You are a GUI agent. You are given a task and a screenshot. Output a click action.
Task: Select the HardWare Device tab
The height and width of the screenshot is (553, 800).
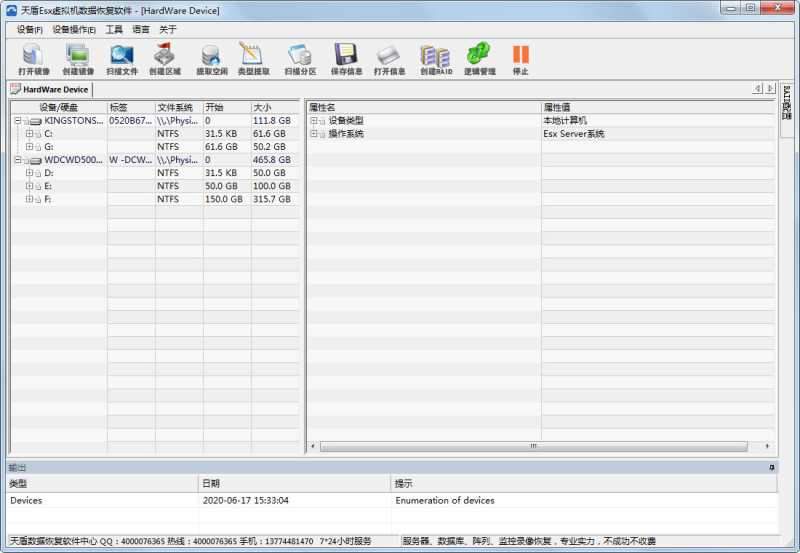[50, 90]
